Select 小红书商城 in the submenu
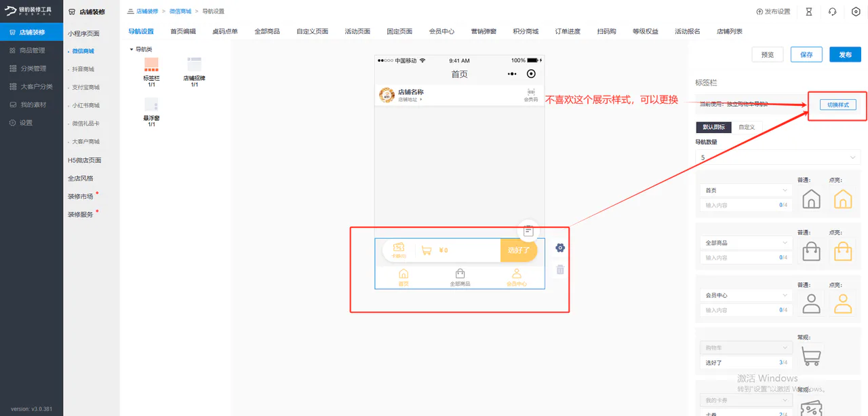The height and width of the screenshot is (416, 868). [86, 106]
